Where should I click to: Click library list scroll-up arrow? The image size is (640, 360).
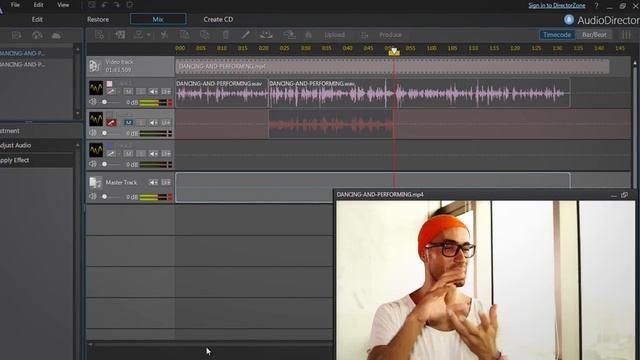77,49
